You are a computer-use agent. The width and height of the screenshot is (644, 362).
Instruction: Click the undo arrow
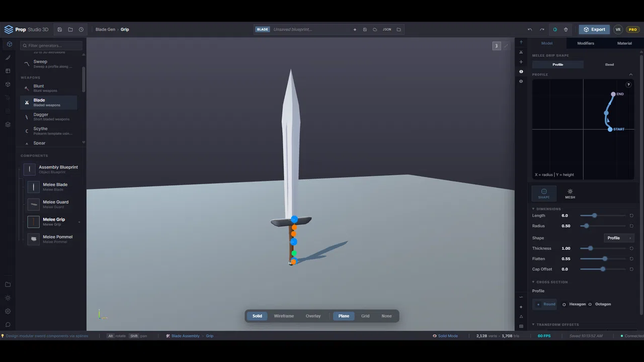click(530, 30)
